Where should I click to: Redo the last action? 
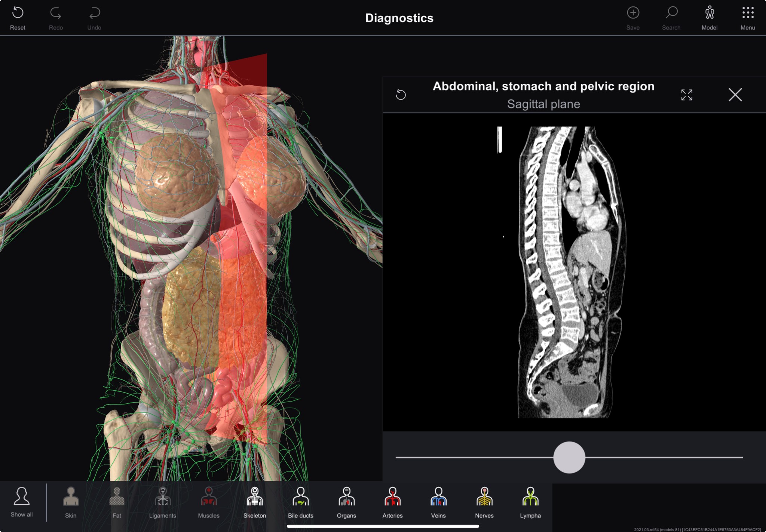coord(56,17)
